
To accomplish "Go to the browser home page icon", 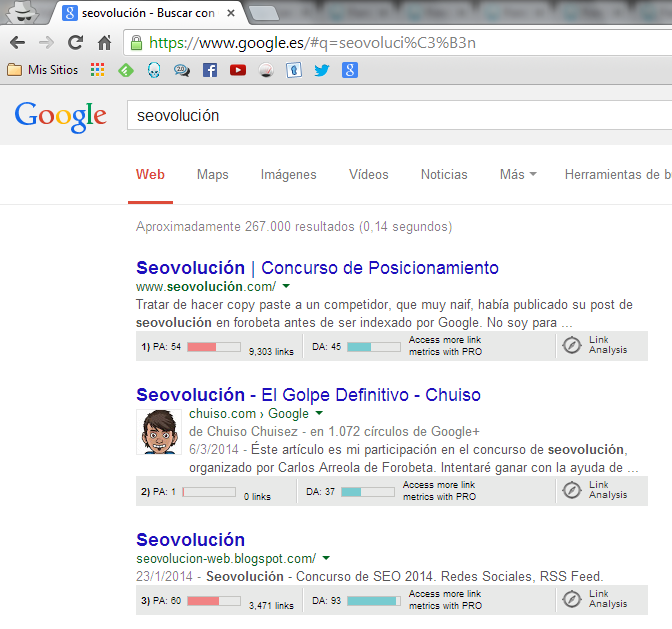I will tap(104, 43).
